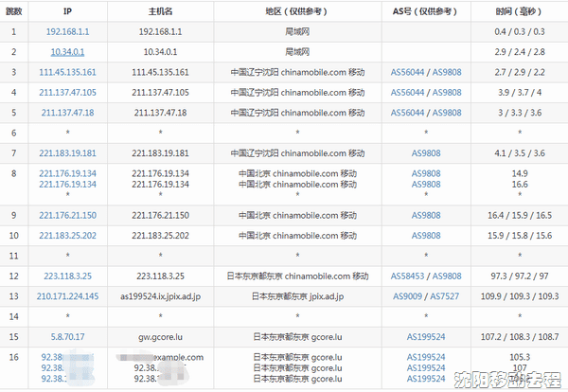Click AS56044 link in hop 4 row
The width and height of the screenshot is (568, 392).
[x=407, y=93]
